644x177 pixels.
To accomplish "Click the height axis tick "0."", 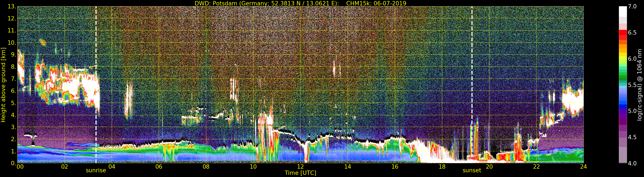I will (x=14, y=163).
